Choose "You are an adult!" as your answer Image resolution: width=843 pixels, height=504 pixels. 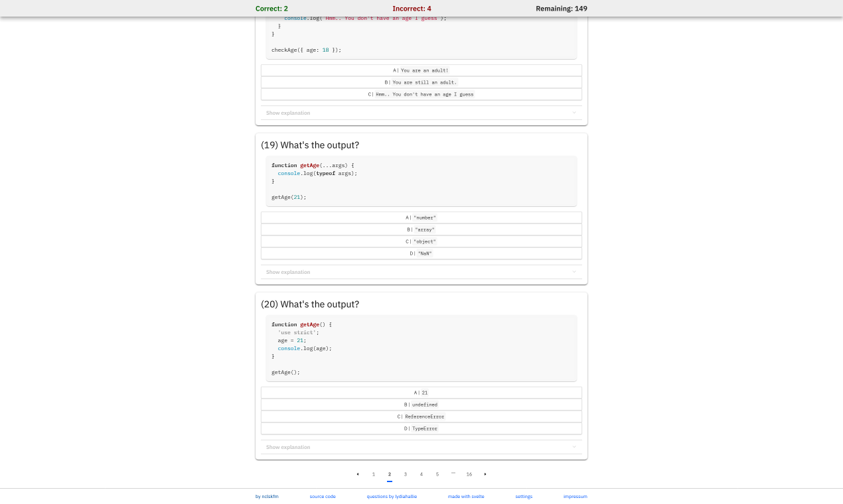421,70
